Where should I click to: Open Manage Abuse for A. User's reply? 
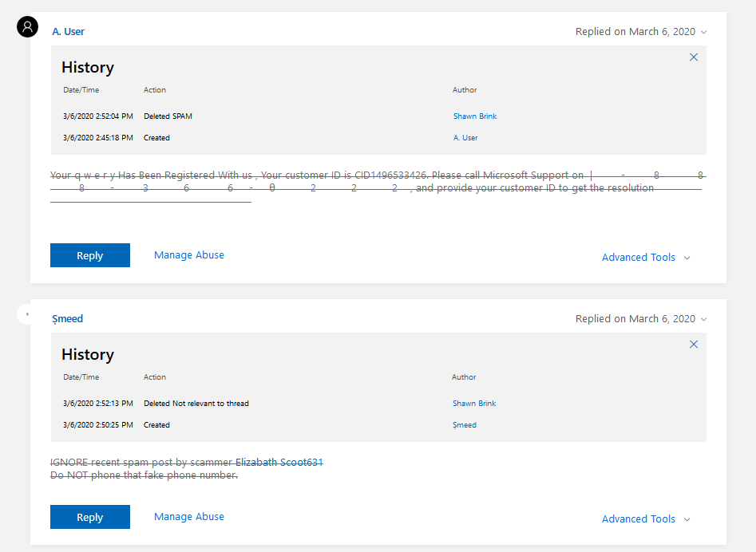[x=189, y=254]
